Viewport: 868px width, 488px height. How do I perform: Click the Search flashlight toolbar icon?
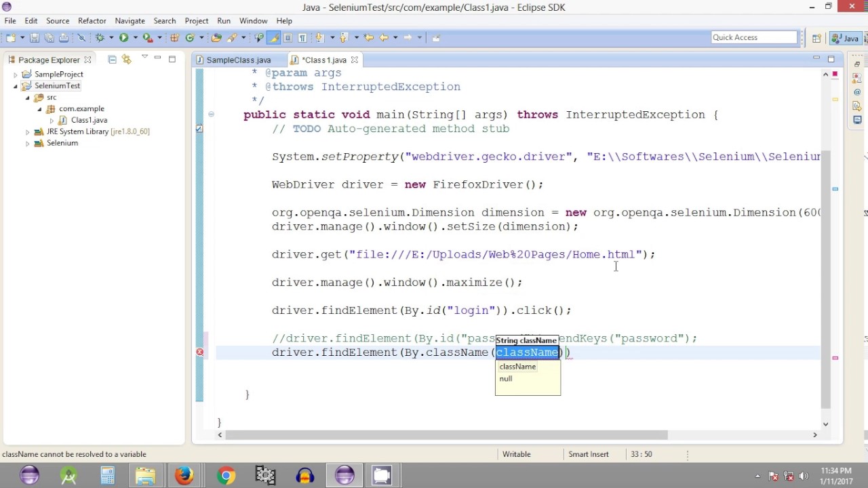pos(231,38)
